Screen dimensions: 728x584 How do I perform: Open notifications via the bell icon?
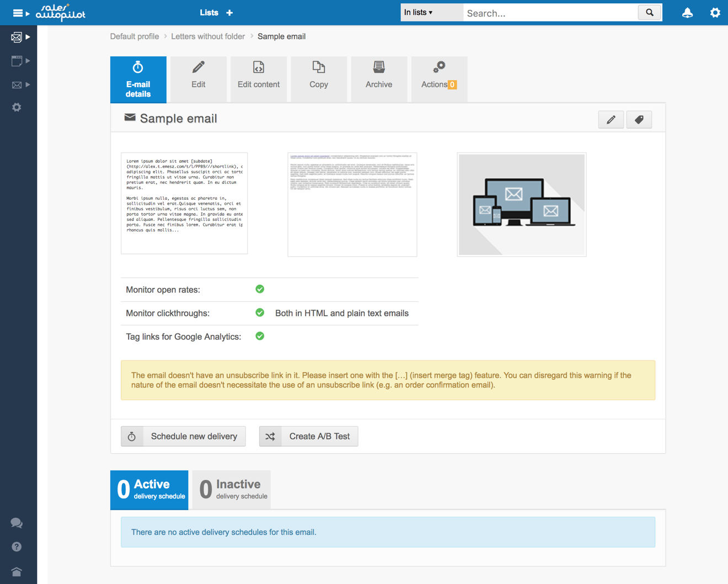click(687, 12)
